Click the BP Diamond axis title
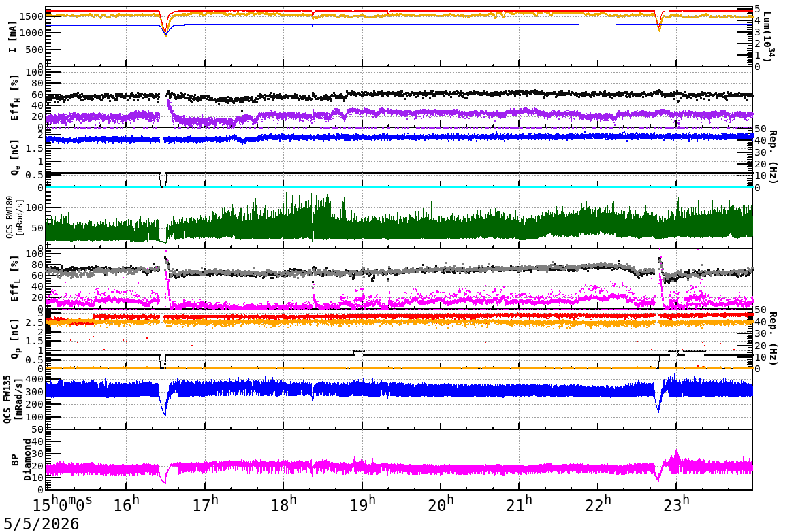 click(x=21, y=460)
